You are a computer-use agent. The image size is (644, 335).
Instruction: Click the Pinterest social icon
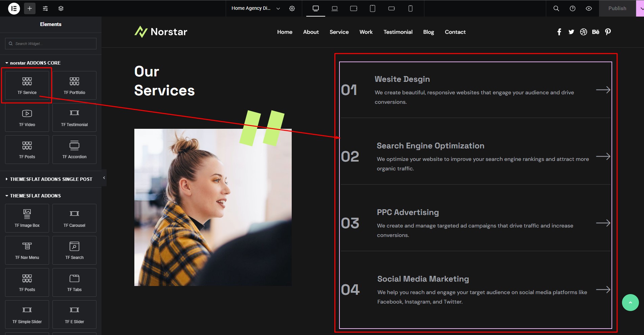608,32
